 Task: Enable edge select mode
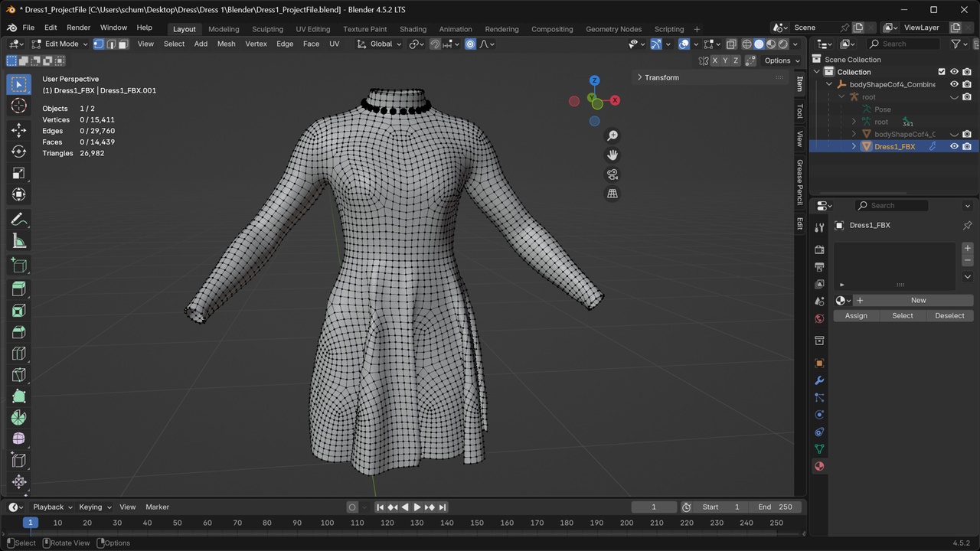pyautogui.click(x=111, y=44)
